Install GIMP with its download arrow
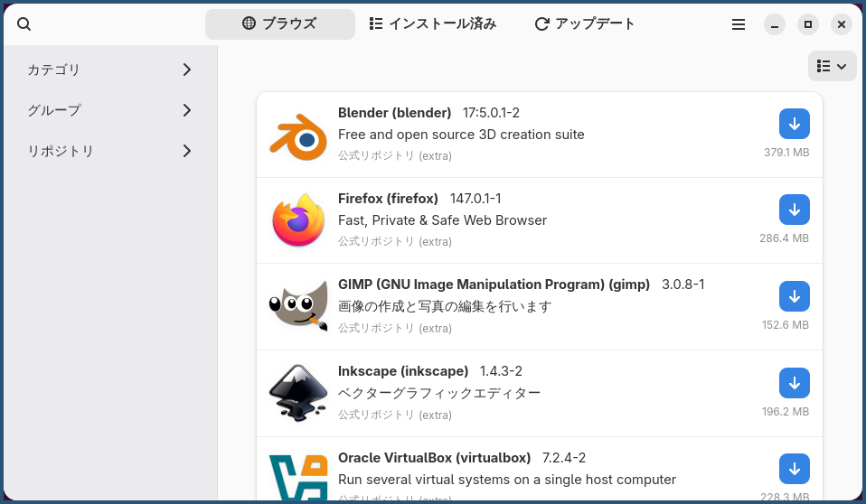 pos(795,296)
